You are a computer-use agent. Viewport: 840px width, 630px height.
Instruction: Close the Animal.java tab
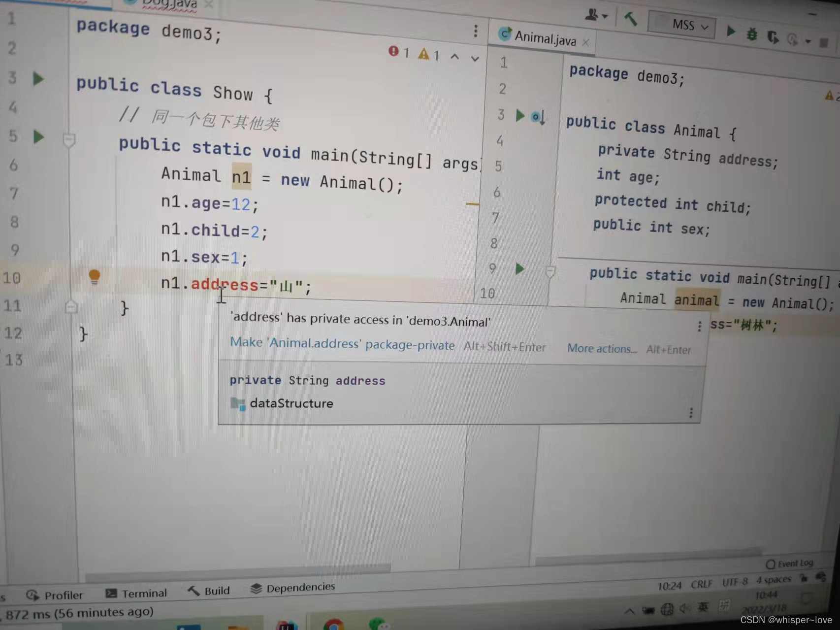[x=585, y=42]
